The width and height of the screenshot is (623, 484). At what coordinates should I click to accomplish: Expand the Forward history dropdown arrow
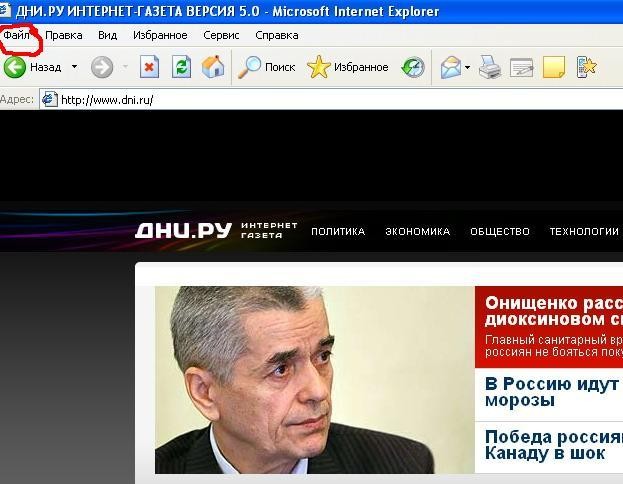125,67
